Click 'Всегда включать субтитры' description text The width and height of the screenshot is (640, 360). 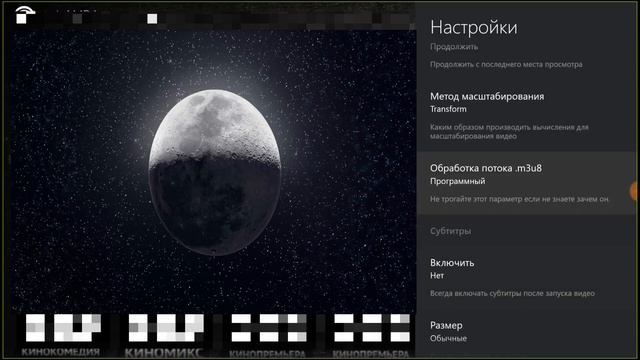(x=512, y=293)
